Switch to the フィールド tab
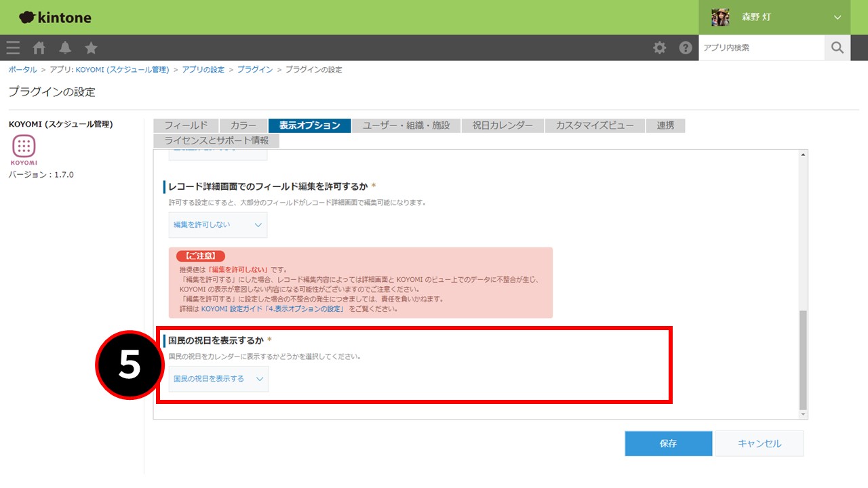 (186, 125)
